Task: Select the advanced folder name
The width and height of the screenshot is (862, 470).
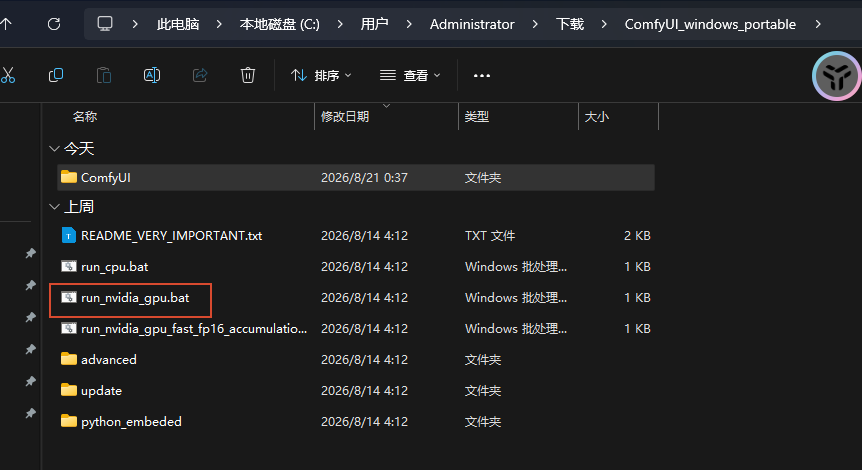Action: [109, 360]
